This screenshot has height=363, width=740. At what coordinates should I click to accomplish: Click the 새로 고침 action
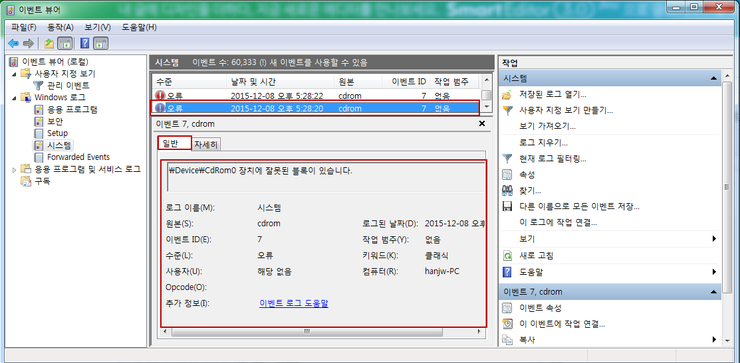(536, 255)
